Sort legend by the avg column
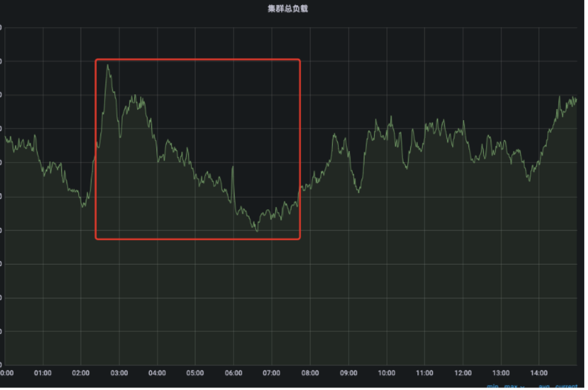 click(x=544, y=386)
